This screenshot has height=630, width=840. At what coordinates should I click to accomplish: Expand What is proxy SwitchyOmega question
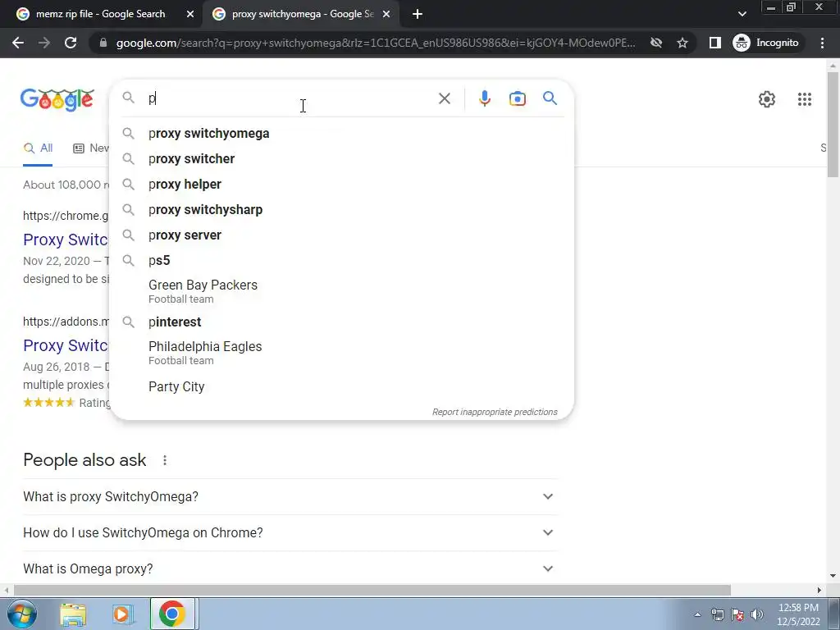[x=290, y=496]
